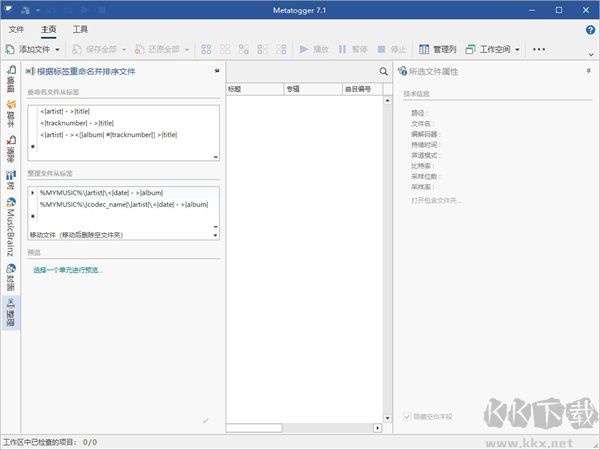Open the Cleanup sidebar panel
Viewport: 600px width, 450px height.
(11, 148)
